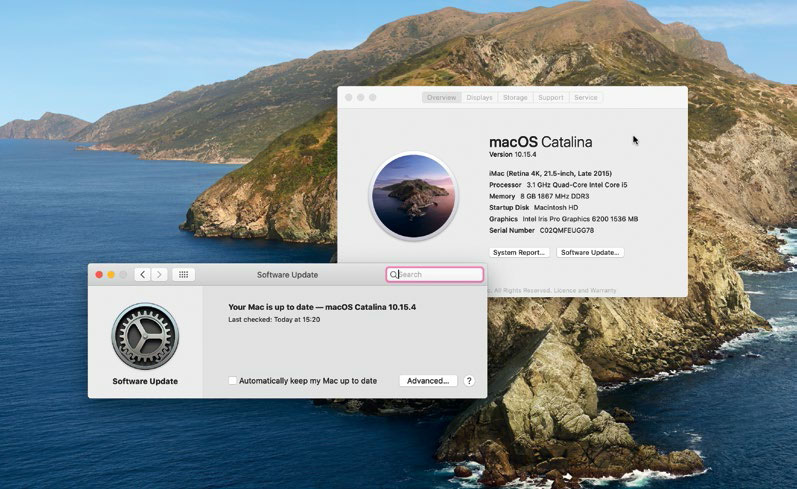Viewport: 797px width, 489px height.
Task: Go back using the left chevron in Software Update
Action: (x=143, y=274)
